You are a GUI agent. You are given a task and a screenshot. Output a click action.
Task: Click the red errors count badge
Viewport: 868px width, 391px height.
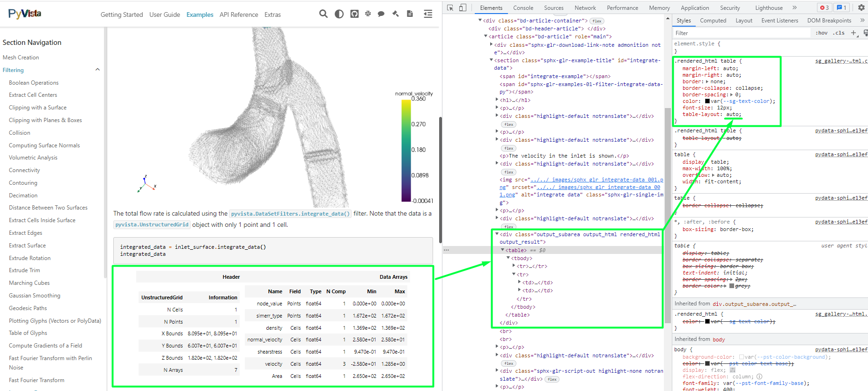824,7
